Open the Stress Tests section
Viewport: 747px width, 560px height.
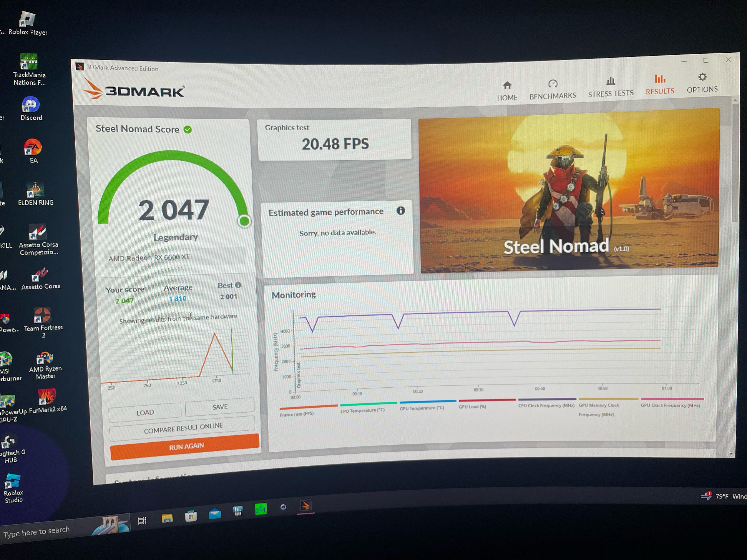pyautogui.click(x=611, y=87)
